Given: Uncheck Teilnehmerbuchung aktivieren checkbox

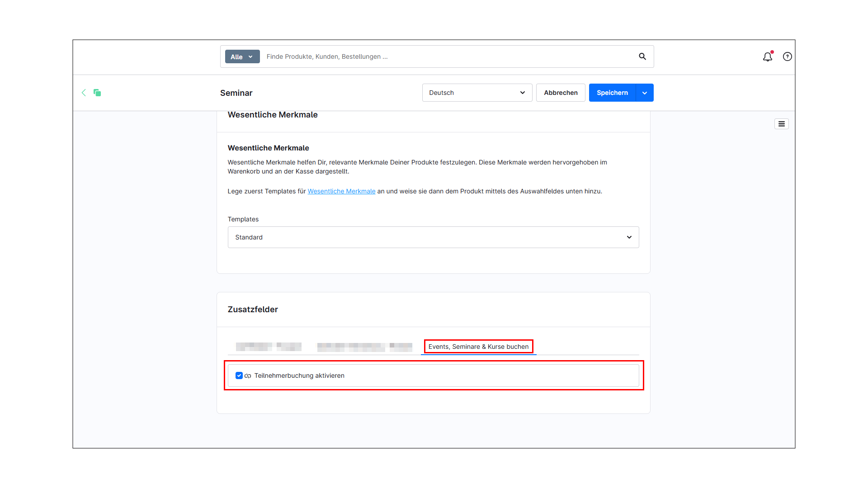Looking at the screenshot, I should [239, 375].
